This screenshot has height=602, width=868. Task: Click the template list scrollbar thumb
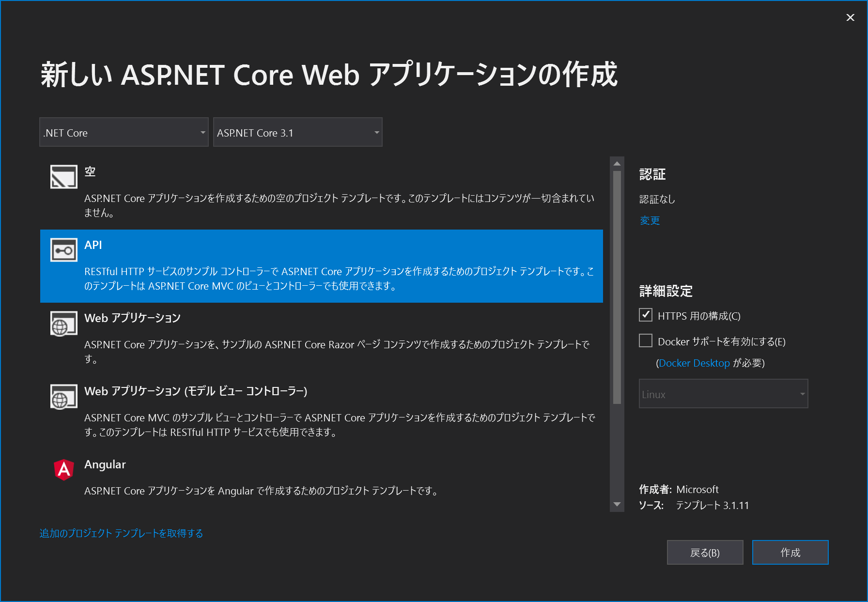click(617, 287)
